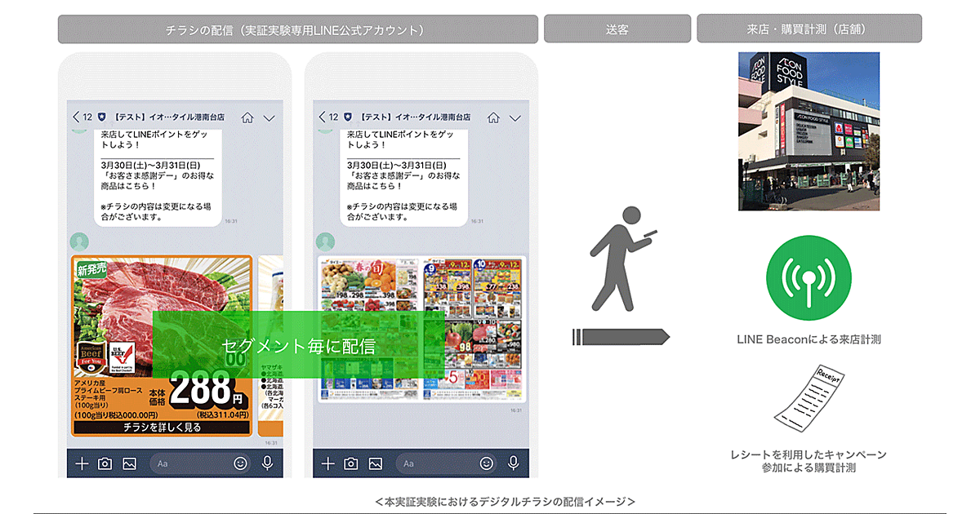Tap microphone icon in beef flyer chat
Screen dimensions: 980x514
pos(267,463)
